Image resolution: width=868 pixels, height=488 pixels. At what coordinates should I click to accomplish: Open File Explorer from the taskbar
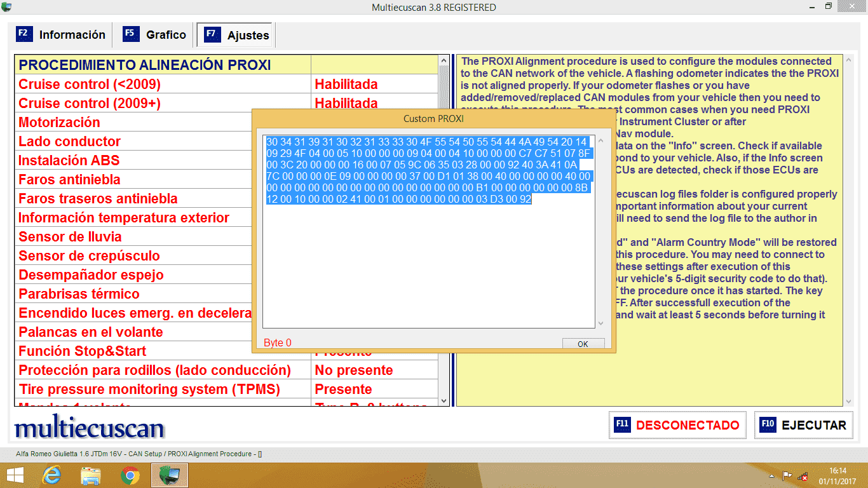91,475
